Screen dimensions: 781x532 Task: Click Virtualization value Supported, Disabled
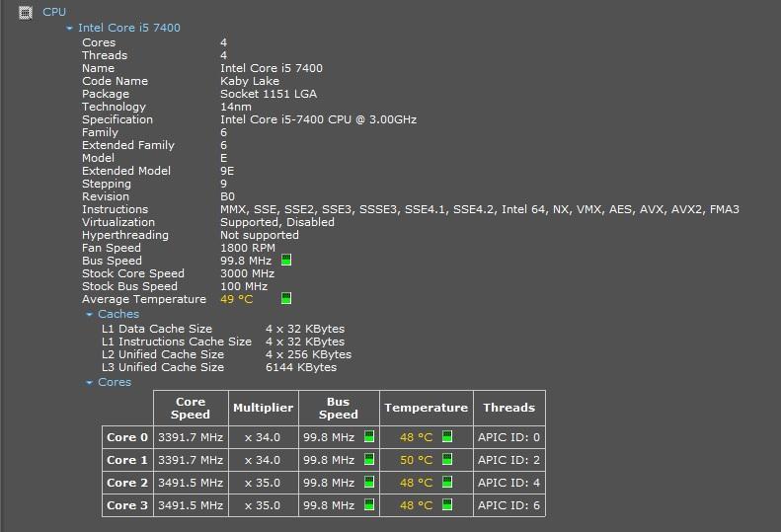277,222
